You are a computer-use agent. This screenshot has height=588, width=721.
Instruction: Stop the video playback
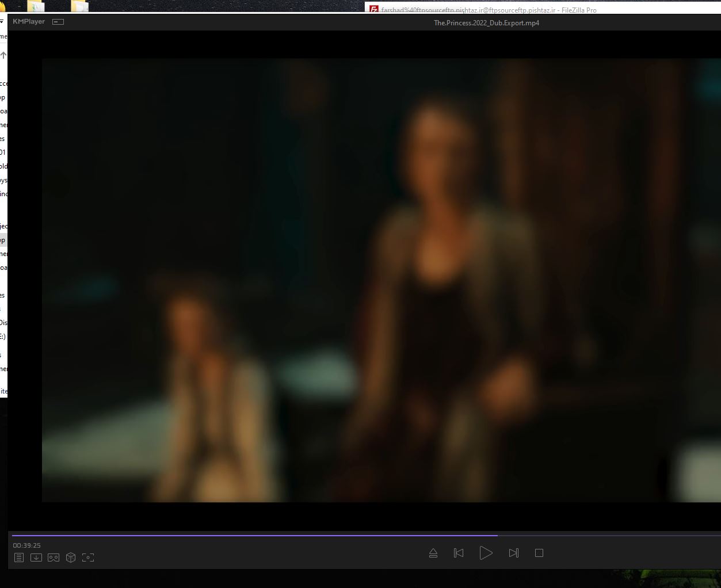539,553
